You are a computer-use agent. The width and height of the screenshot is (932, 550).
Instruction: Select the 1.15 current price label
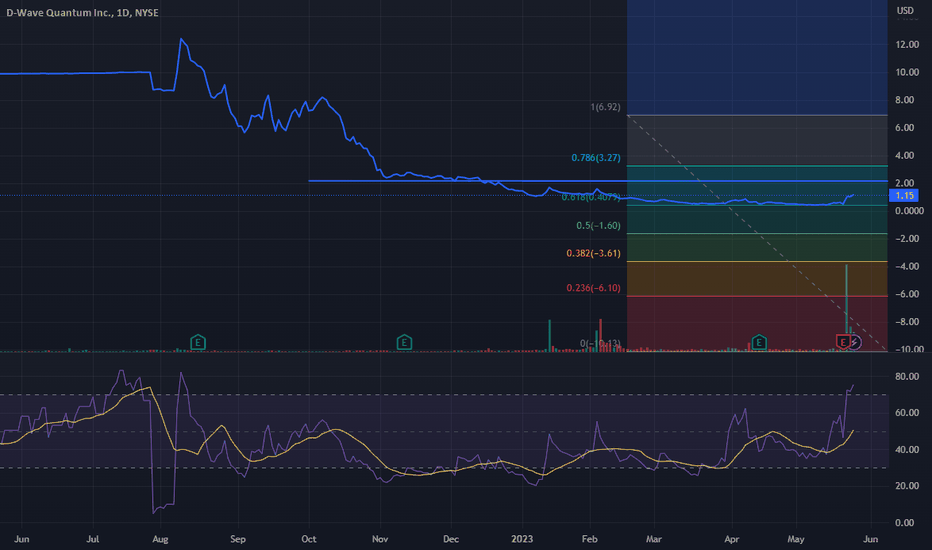point(904,196)
